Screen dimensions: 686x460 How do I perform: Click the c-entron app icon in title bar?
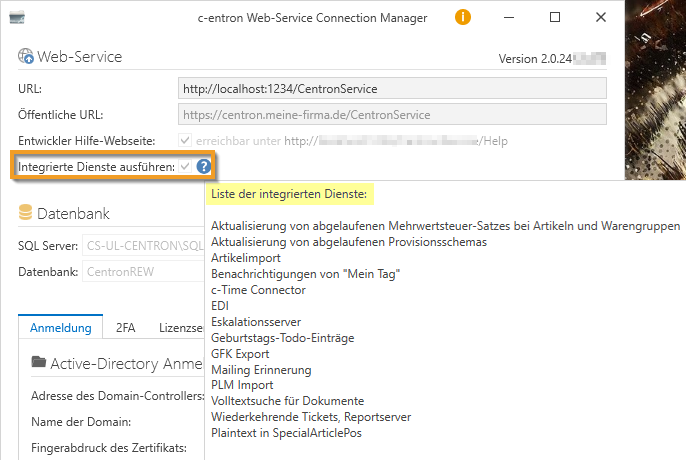pyautogui.click(x=17, y=18)
